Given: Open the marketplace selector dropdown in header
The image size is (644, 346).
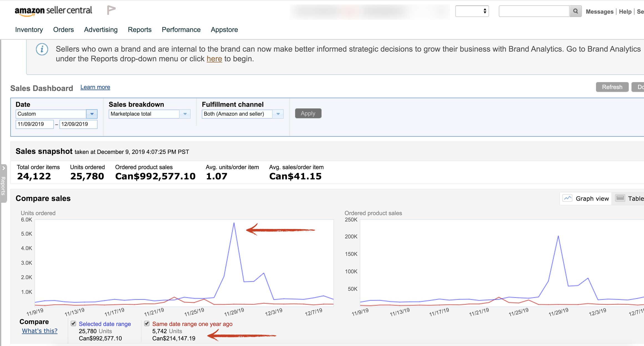Looking at the screenshot, I should tap(472, 11).
